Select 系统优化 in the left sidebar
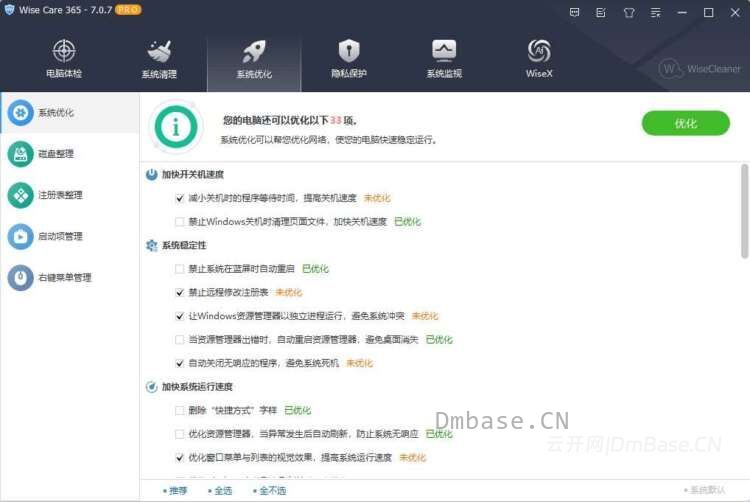This screenshot has width=750, height=502. click(x=70, y=113)
